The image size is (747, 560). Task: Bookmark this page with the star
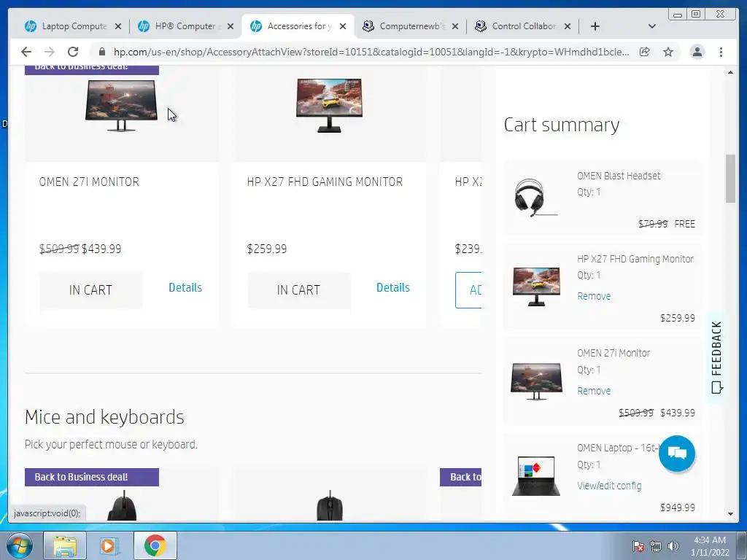click(668, 52)
